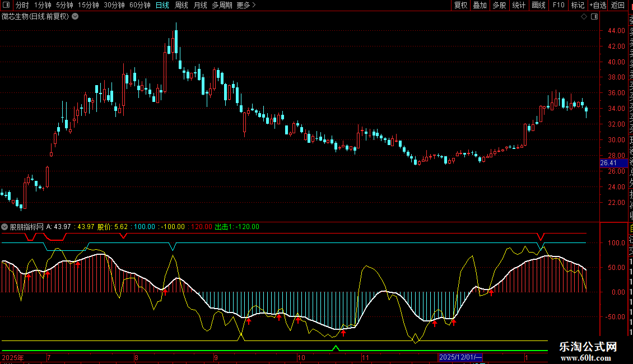Screen dimensions: 633x364
Task: Toggle the left sidebar panel icon
Action: pyautogui.click(x=6, y=5)
